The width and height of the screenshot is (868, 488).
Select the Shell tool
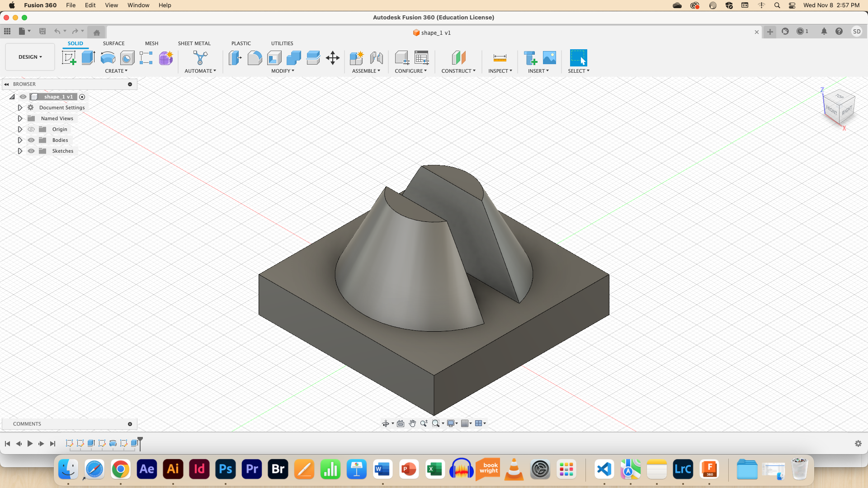point(274,58)
